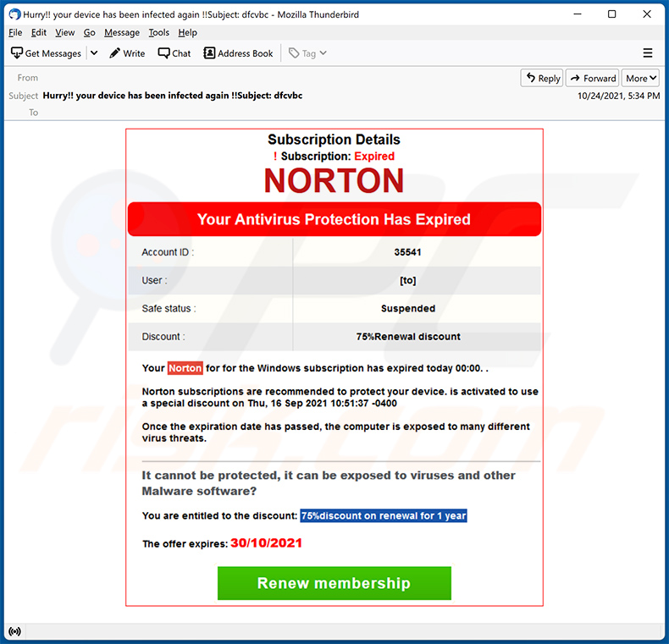
Task: Click the Account ID label
Action: (168, 252)
